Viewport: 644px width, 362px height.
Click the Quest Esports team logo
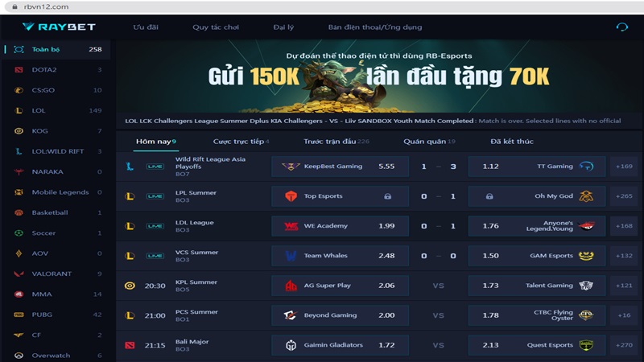pyautogui.click(x=586, y=345)
